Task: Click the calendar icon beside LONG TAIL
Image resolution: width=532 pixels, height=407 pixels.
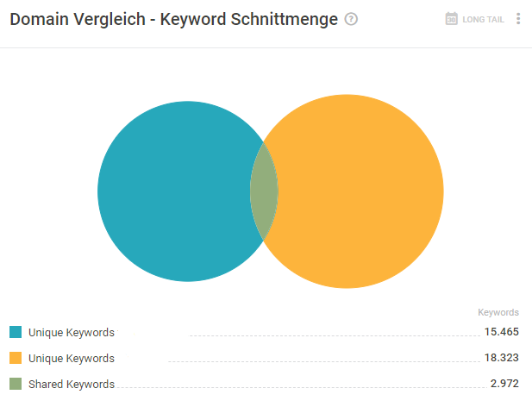Action: click(x=451, y=19)
